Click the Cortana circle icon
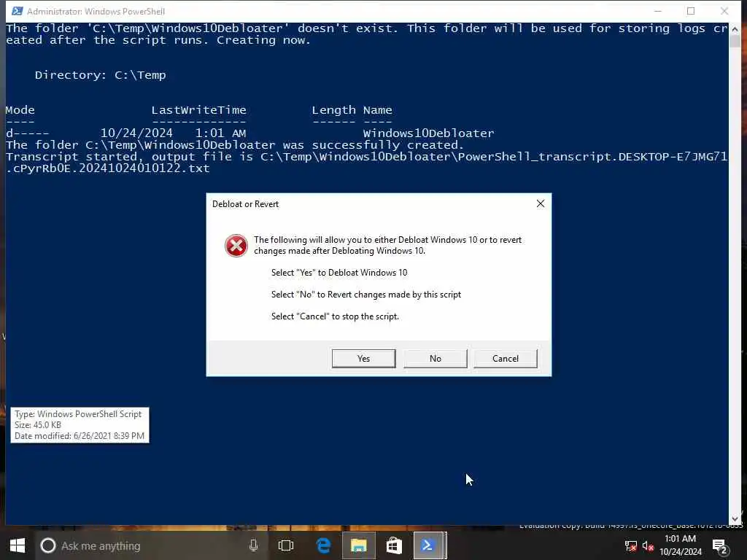The width and height of the screenshot is (747, 560). coord(47,545)
